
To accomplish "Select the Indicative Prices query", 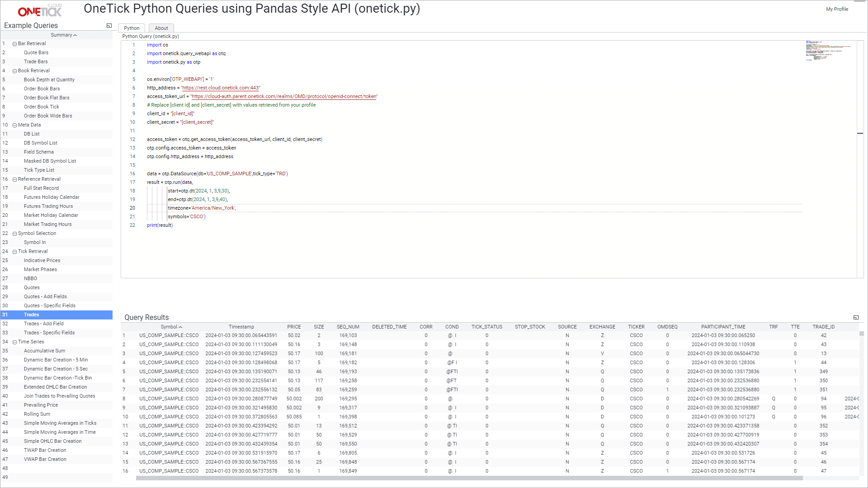I will [42, 260].
